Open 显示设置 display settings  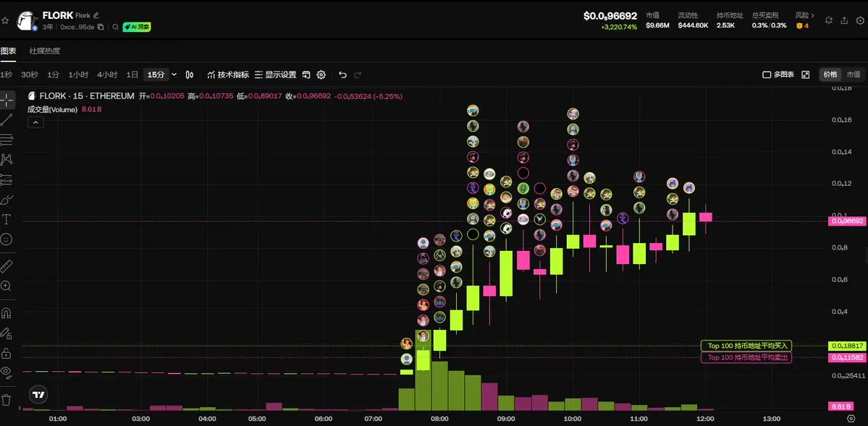[x=276, y=74]
